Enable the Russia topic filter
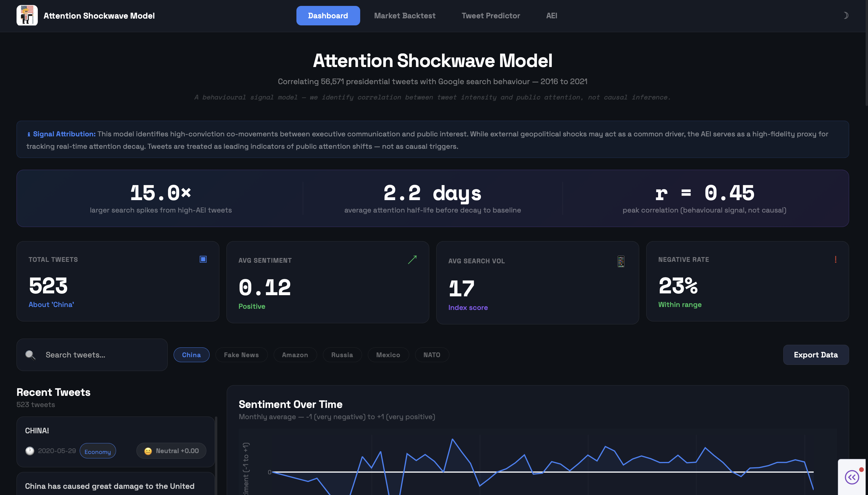The image size is (868, 495). click(x=342, y=355)
